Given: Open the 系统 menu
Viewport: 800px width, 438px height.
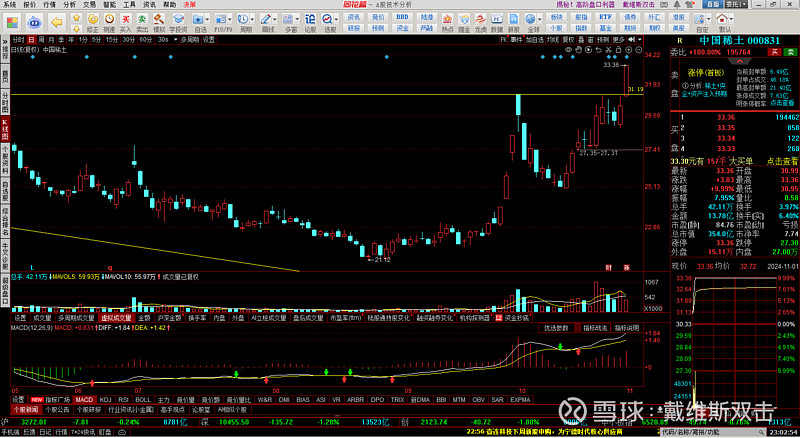Looking at the screenshot, I should [x=9, y=5].
